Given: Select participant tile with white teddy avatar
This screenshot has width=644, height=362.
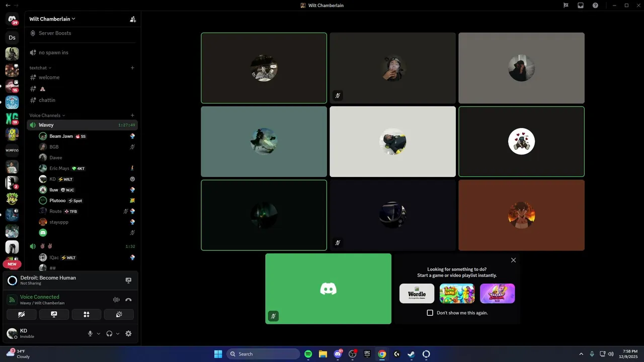Looking at the screenshot, I should (522, 142).
